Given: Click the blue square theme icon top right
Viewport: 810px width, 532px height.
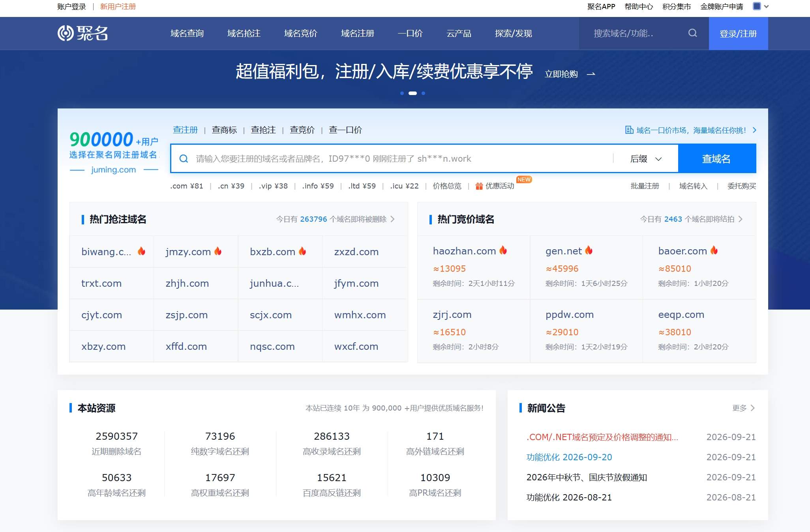Looking at the screenshot, I should tap(757, 6).
